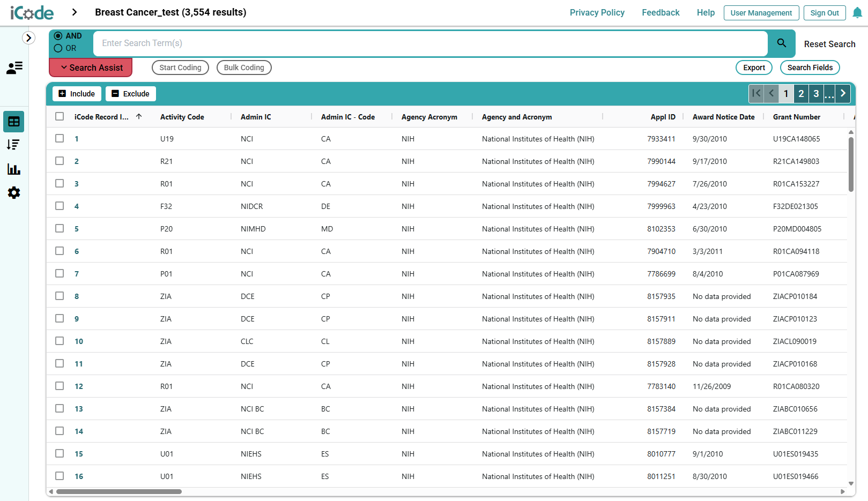Check the box for record 16
Image resolution: width=868 pixels, height=501 pixels.
point(60,476)
